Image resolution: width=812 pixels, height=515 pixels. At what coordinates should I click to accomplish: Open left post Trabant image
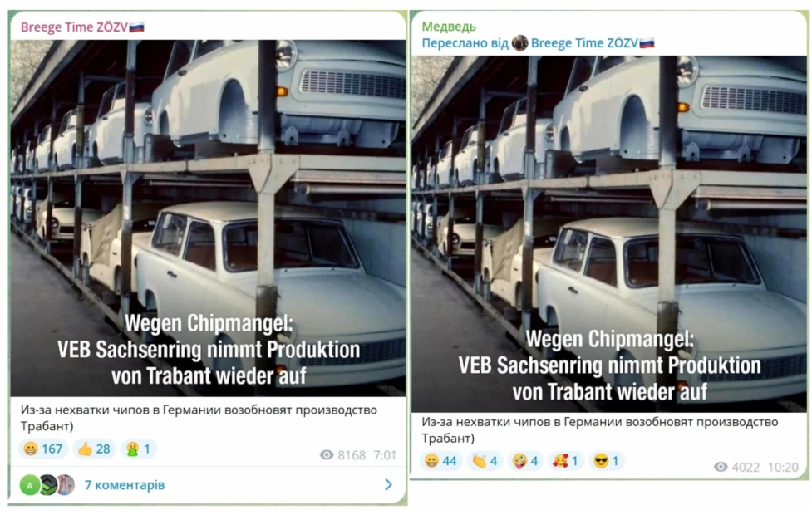point(208,218)
